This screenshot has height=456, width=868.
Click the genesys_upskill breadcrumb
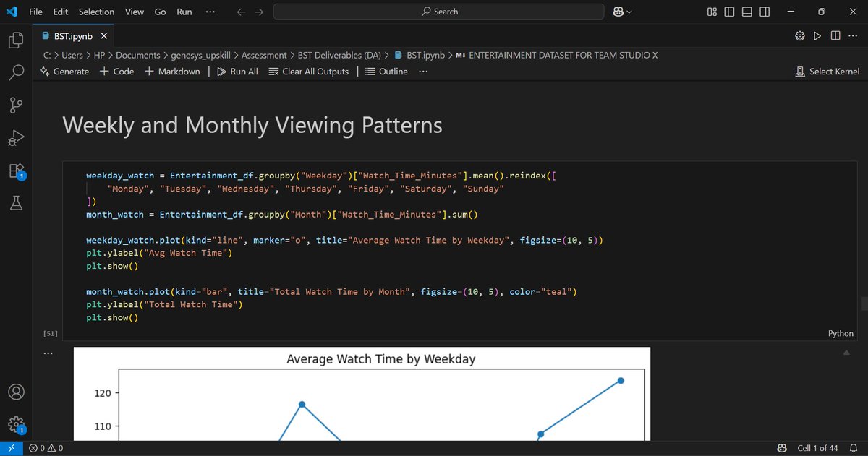click(x=201, y=55)
